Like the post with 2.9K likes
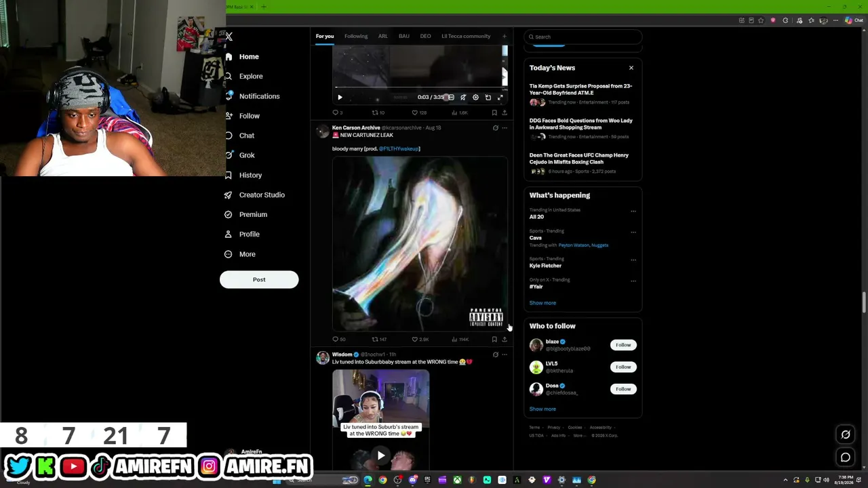 pyautogui.click(x=420, y=339)
